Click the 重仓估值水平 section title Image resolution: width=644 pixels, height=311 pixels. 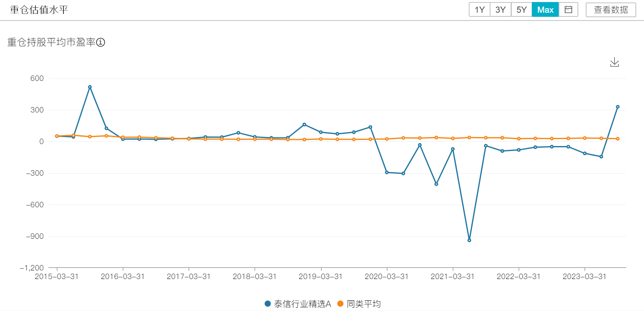39,10
